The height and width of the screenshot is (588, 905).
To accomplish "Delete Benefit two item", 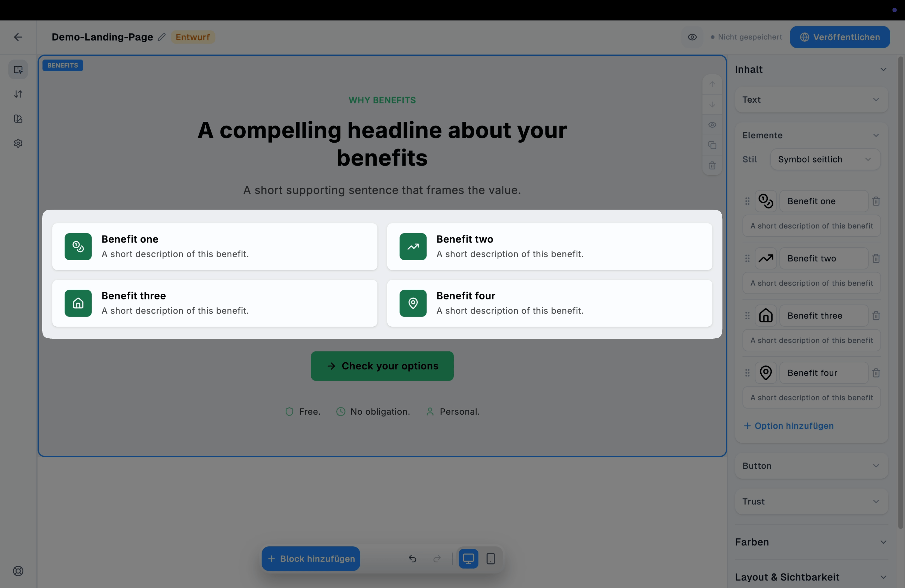I will [x=876, y=258].
